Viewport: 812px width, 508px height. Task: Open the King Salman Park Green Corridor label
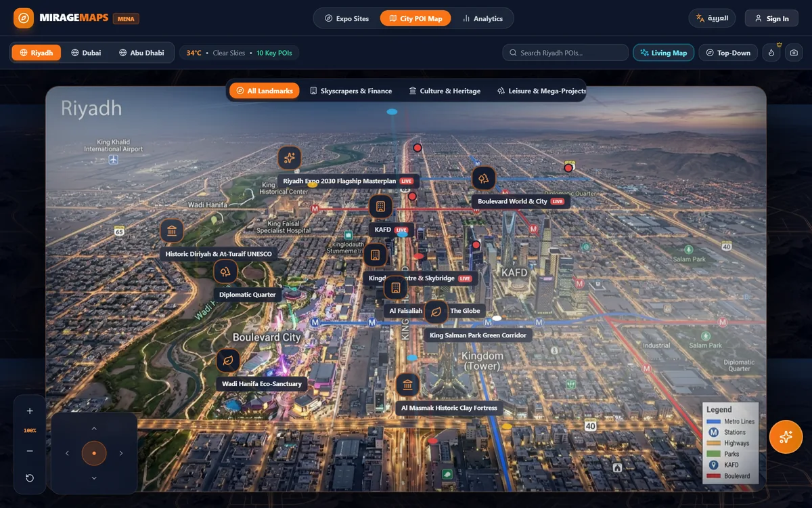point(478,335)
